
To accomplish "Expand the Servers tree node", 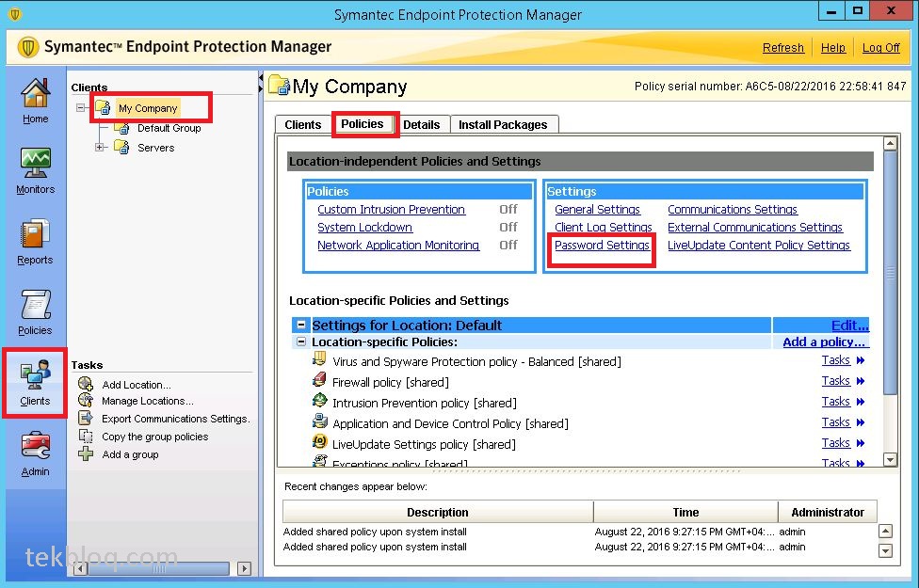I will pyautogui.click(x=100, y=147).
